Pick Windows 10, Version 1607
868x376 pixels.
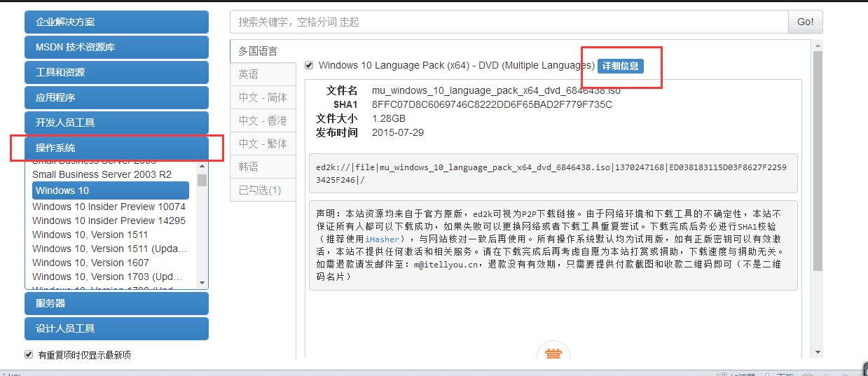[x=90, y=263]
